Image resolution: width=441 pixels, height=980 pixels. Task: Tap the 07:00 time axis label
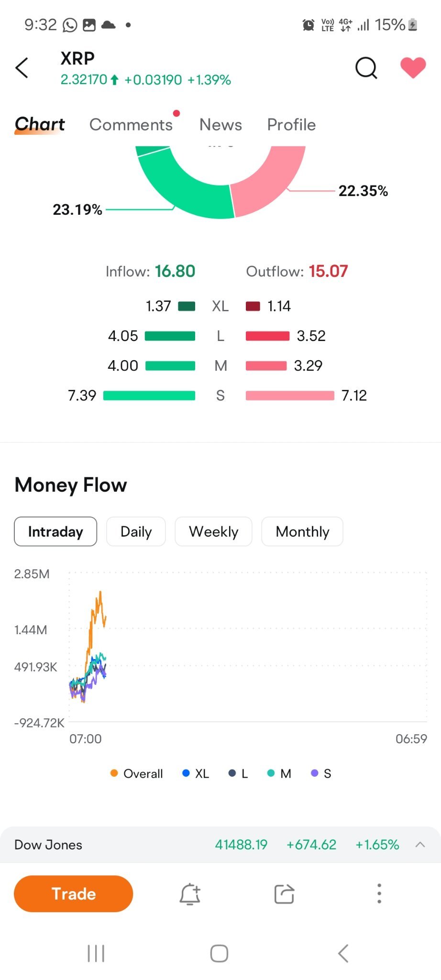point(86,739)
